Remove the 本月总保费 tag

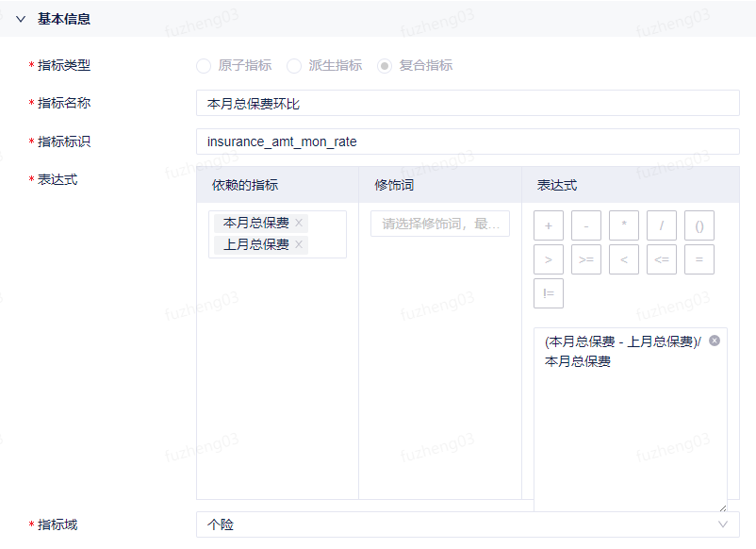299,224
